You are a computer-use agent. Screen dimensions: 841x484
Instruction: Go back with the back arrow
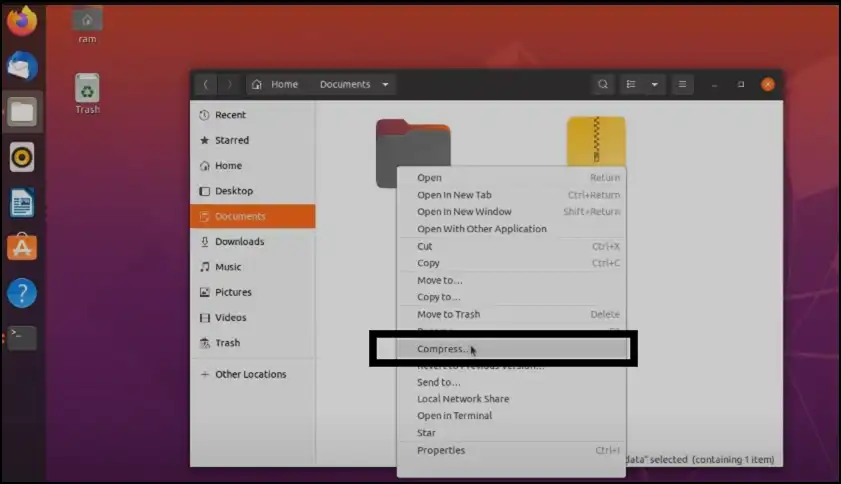click(x=205, y=84)
